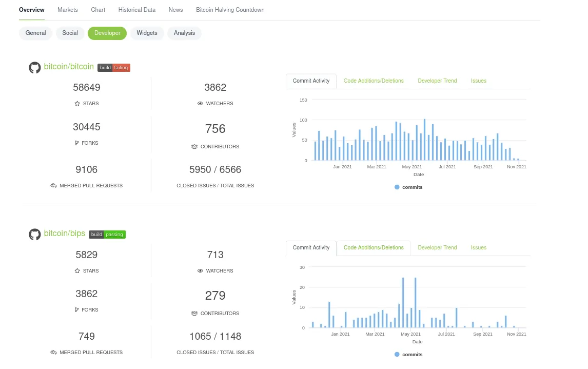Click eye icon next to 3862 watchers

(200, 104)
